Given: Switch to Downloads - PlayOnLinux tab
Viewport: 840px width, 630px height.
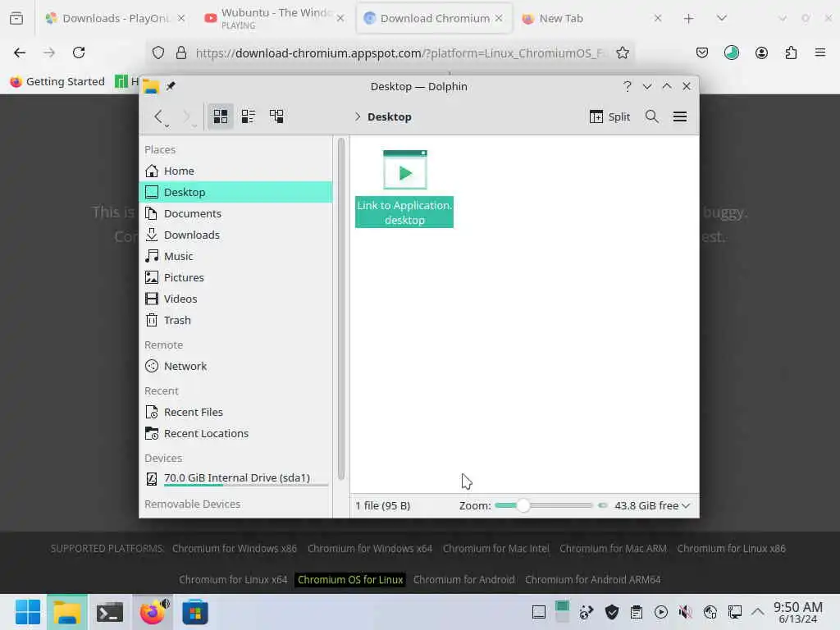Looking at the screenshot, I should (115, 18).
